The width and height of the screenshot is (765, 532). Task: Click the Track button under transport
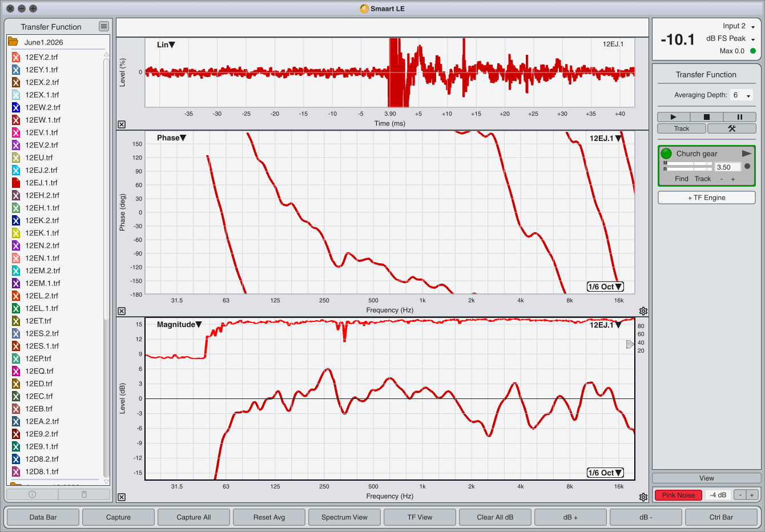(682, 128)
